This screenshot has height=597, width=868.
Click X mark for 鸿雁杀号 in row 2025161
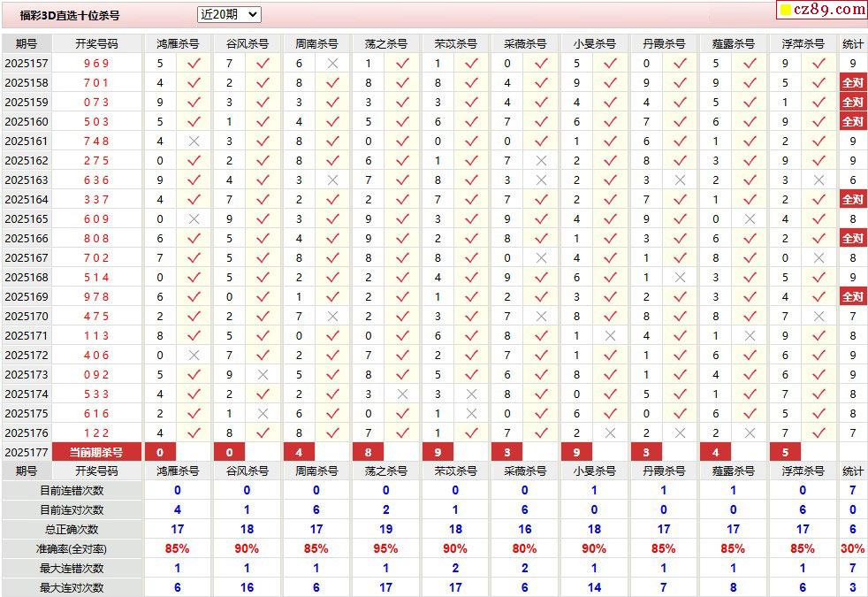194,142
